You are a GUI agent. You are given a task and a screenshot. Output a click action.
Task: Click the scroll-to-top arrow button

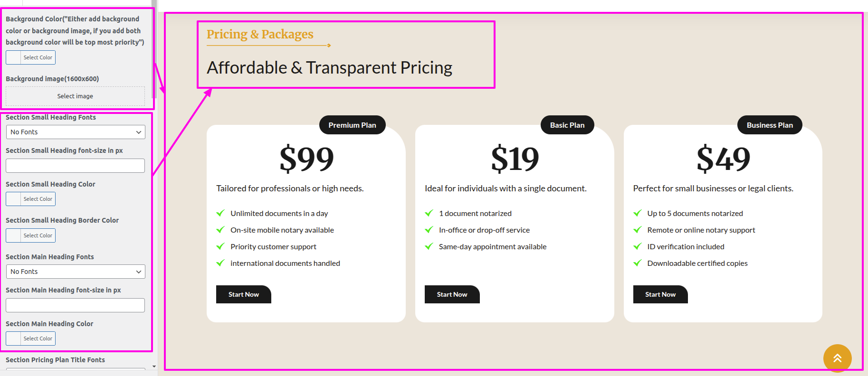(x=837, y=358)
